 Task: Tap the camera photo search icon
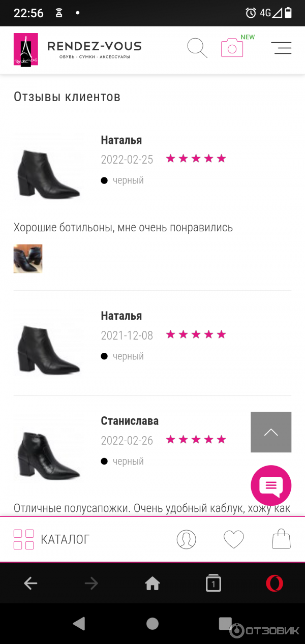click(x=232, y=48)
